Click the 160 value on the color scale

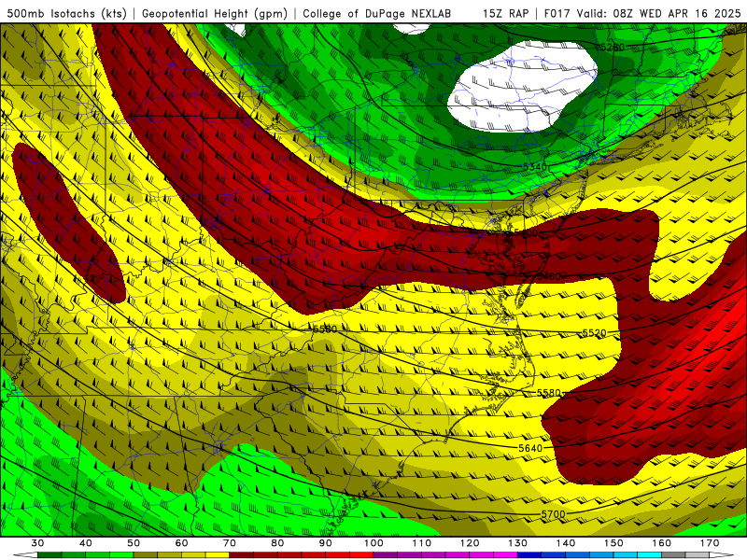point(662,543)
